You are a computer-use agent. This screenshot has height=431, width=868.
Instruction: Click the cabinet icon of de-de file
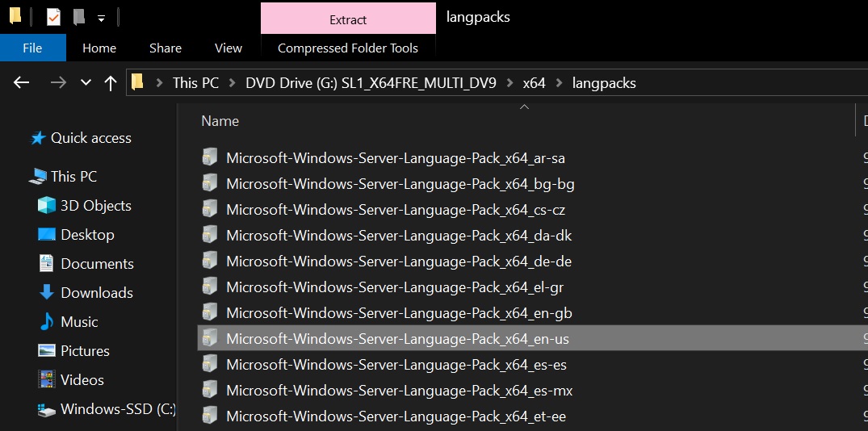210,260
